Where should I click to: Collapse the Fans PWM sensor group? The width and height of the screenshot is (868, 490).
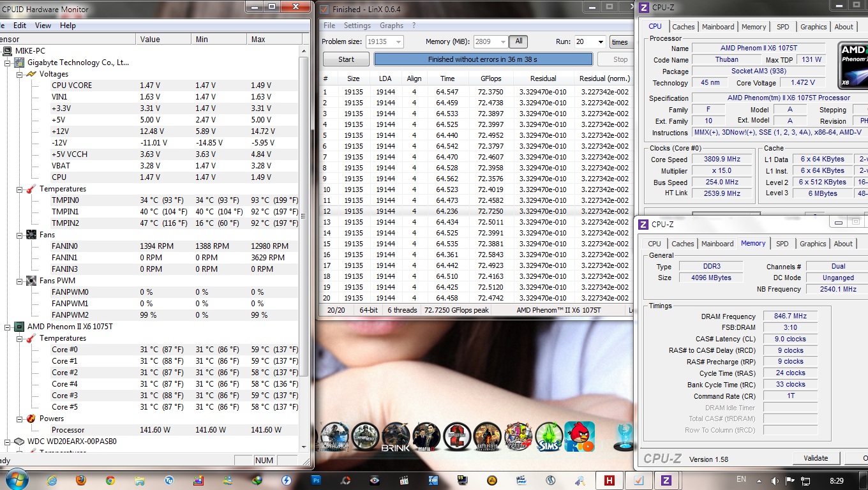coord(19,281)
